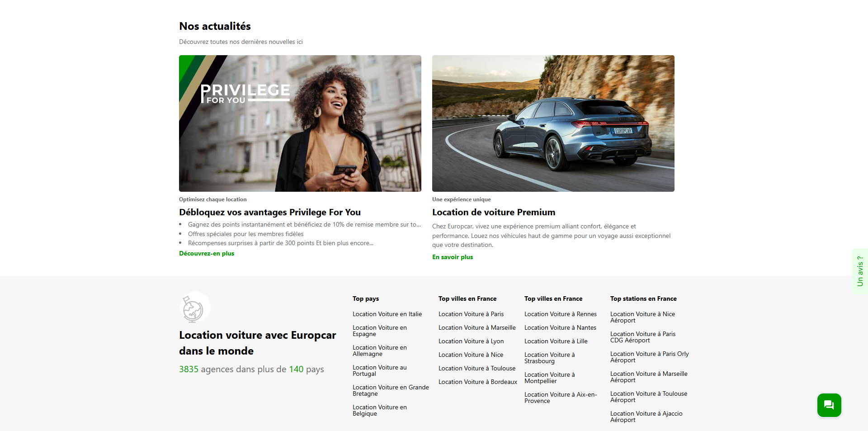Viewport: 868px width, 431px height.
Task: Open Location Voiture à Lille
Action: 556,341
